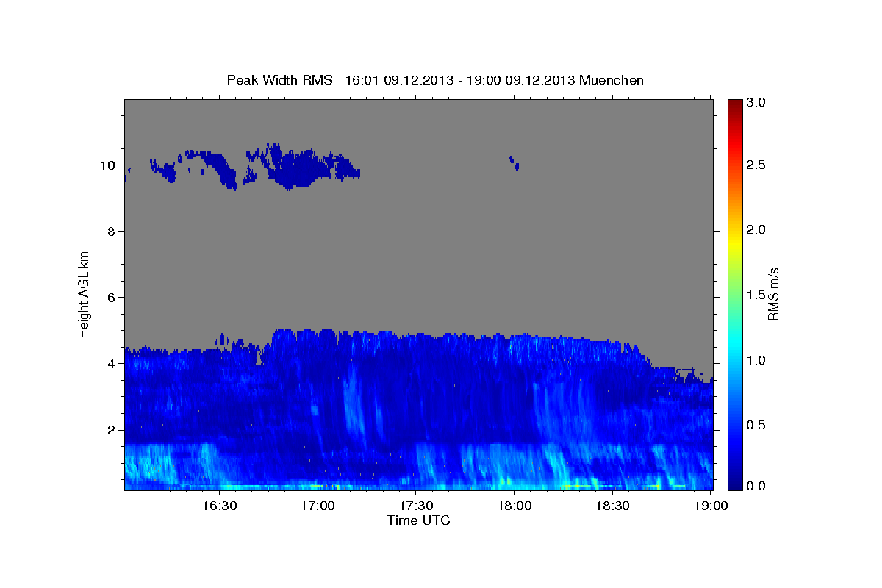882x588 pixels.
Task: Click the "RMS m/s" colorbar label
Action: 773,294
